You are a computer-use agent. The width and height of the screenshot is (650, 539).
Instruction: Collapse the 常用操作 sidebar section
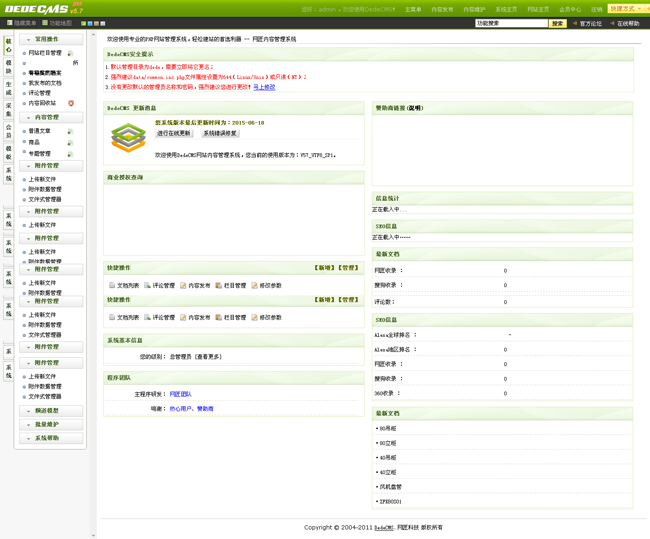click(x=51, y=39)
